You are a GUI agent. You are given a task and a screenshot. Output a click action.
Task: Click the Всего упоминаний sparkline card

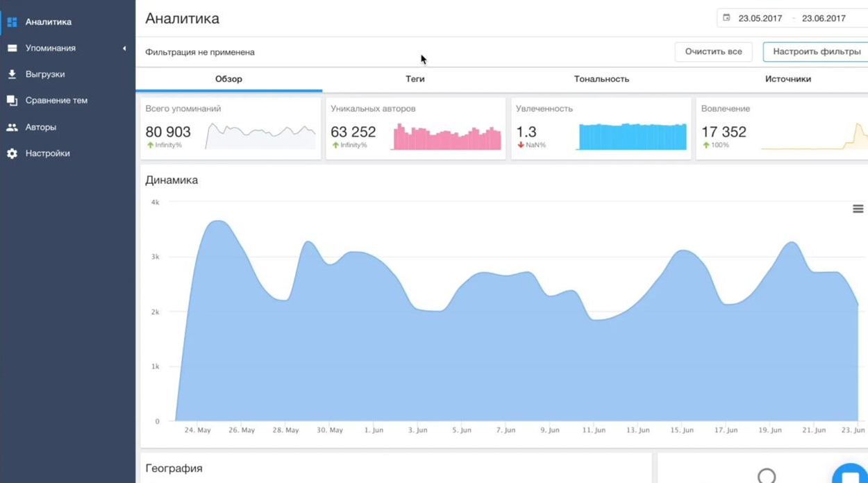pos(260,135)
